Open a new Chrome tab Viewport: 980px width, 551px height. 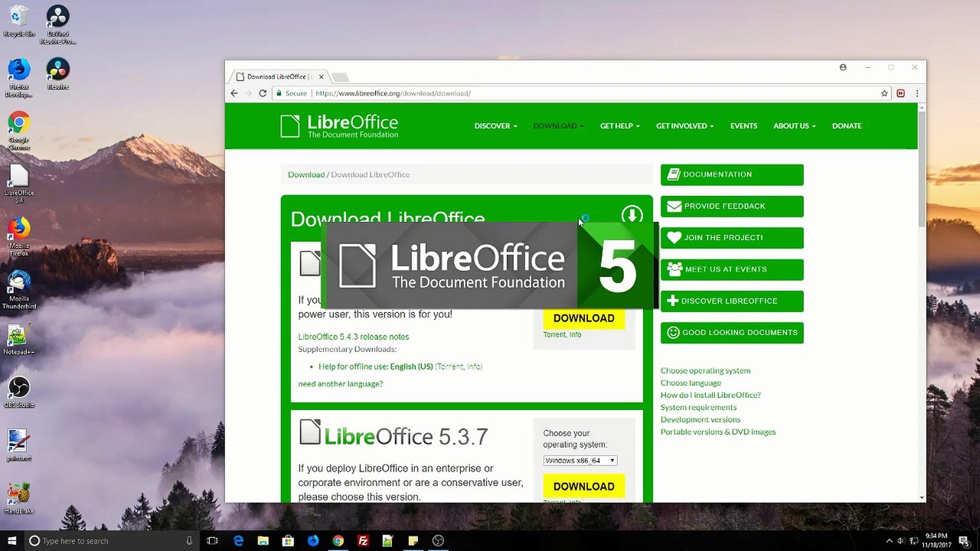[x=341, y=77]
